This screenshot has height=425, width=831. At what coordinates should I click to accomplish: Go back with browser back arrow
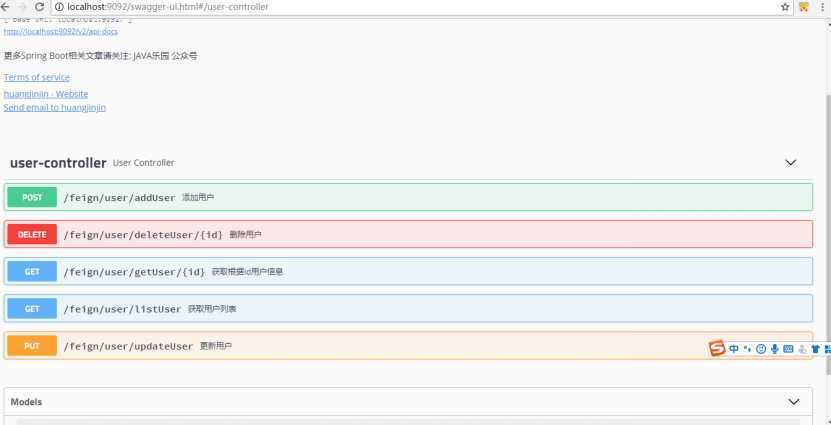point(4,7)
